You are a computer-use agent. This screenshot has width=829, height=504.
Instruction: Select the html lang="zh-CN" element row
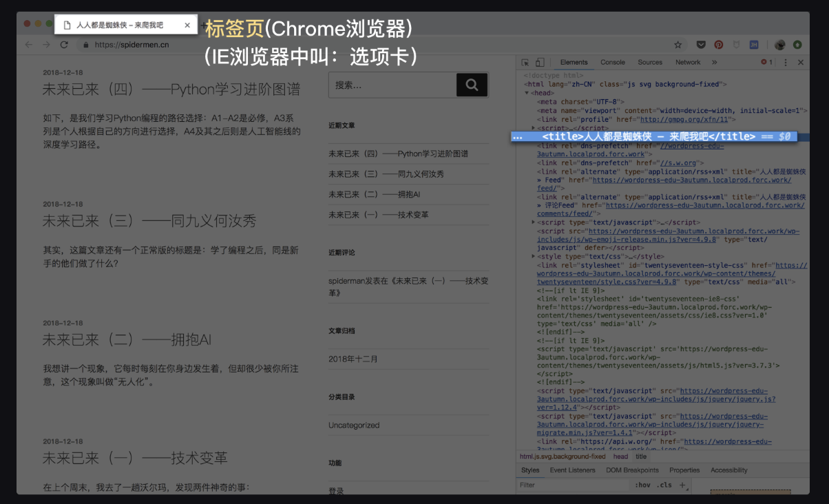(x=625, y=84)
